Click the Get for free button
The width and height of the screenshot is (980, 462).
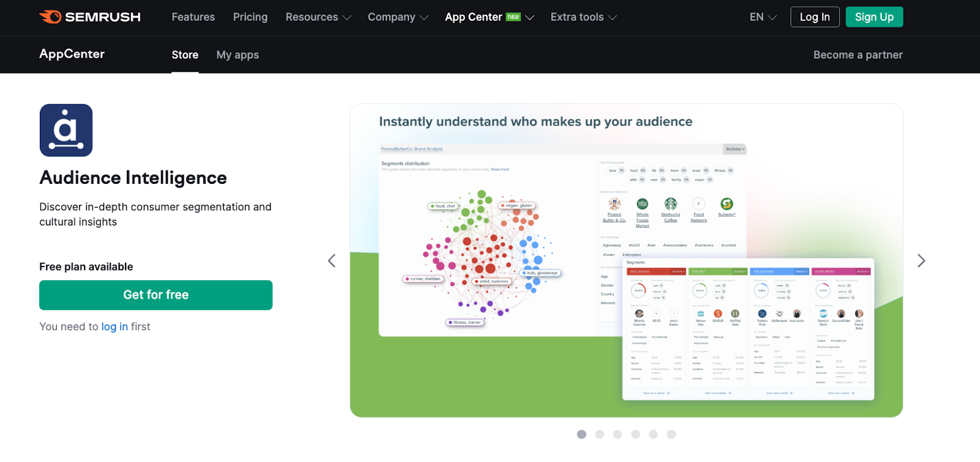click(x=156, y=295)
